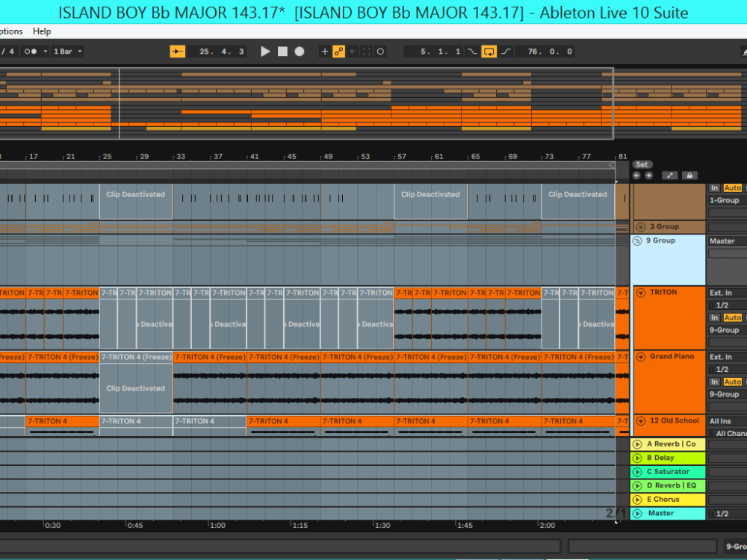747x560 pixels.
Task: Open TRITON track's Ext. In dropdown
Action: pos(727,293)
